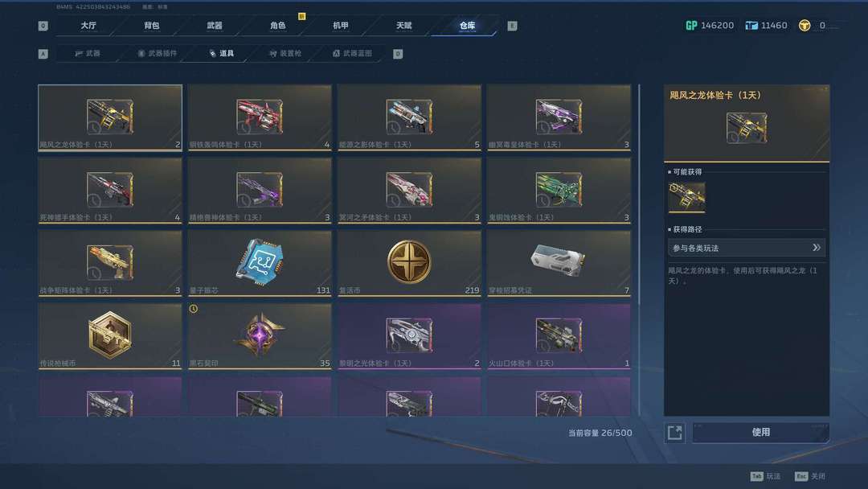Click the 关闭 Esc button

[x=810, y=476]
